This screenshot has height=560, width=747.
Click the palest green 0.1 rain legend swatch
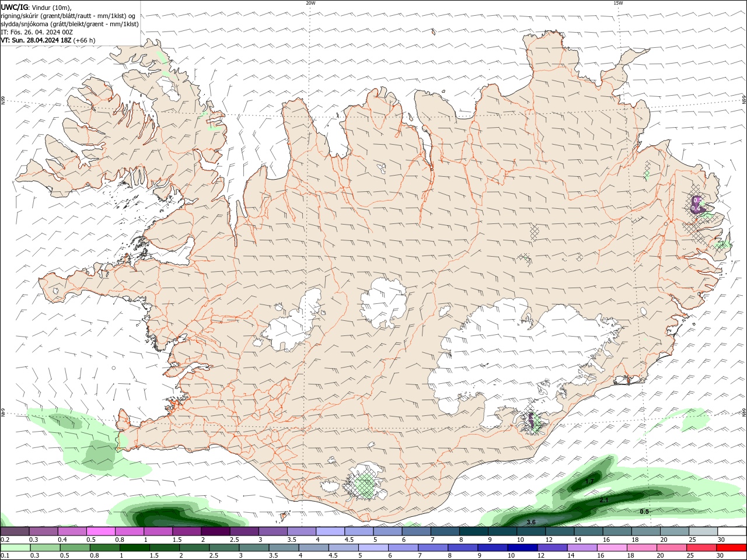15,548
